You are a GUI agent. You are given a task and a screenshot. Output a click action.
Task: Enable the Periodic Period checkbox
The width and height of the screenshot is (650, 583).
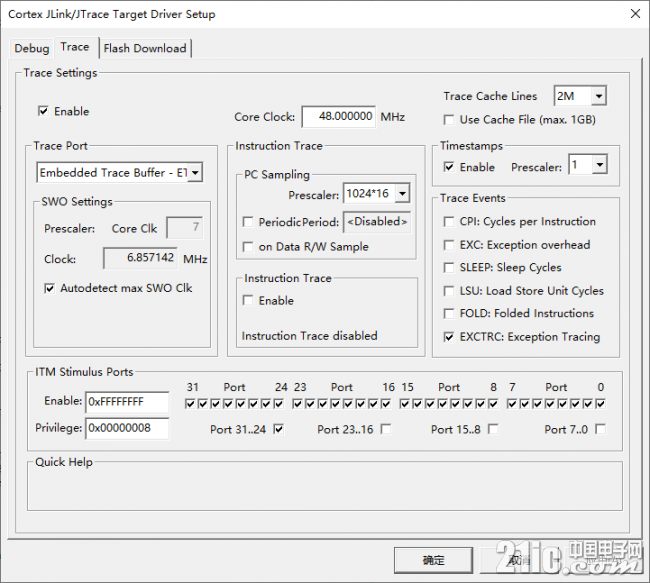pos(248,222)
